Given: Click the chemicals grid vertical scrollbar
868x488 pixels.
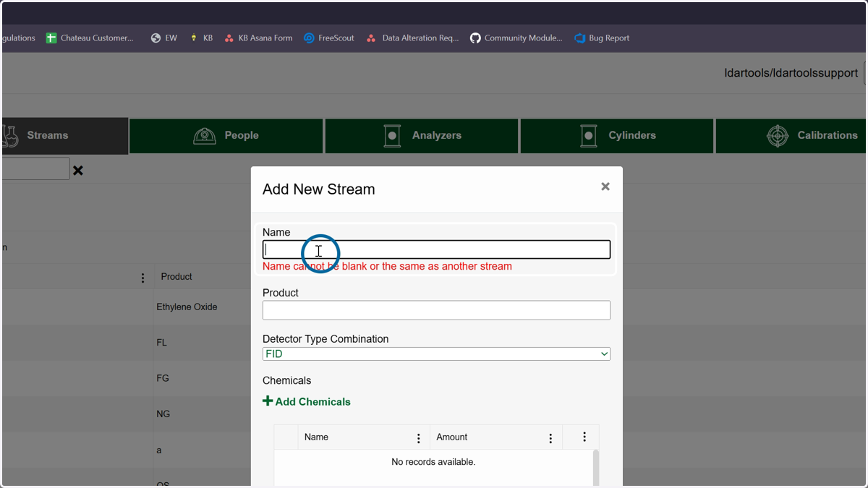Looking at the screenshot, I should click(596, 468).
